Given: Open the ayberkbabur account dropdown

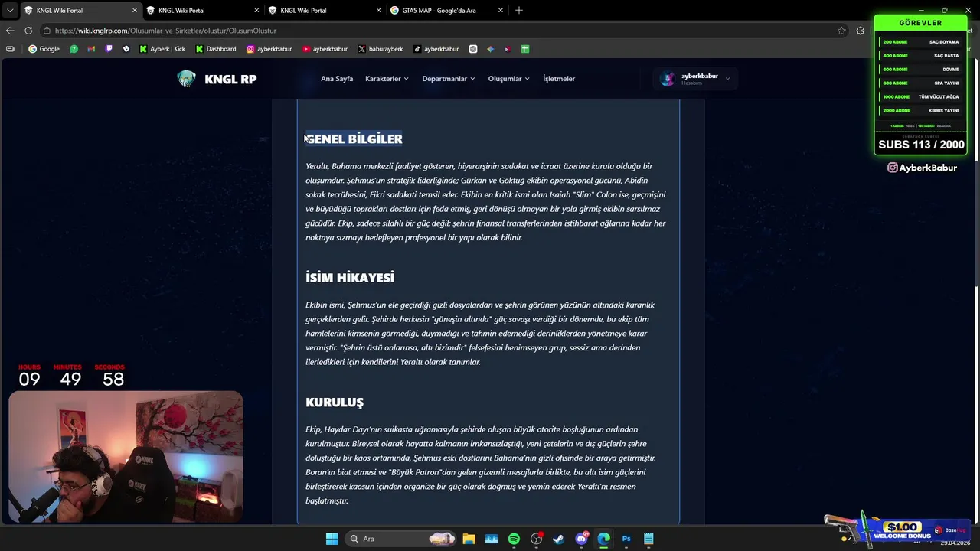Looking at the screenshot, I should (695, 79).
